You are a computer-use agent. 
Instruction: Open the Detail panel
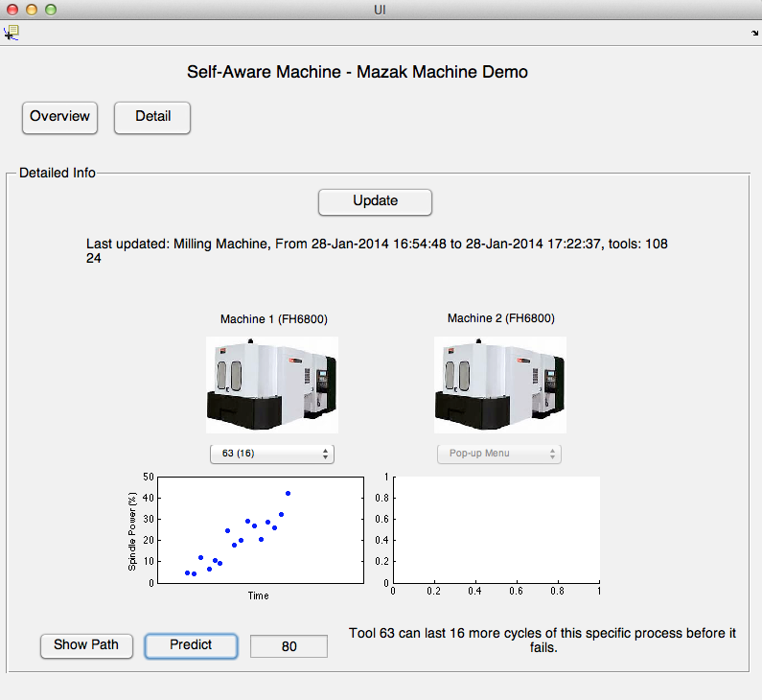[x=152, y=117]
